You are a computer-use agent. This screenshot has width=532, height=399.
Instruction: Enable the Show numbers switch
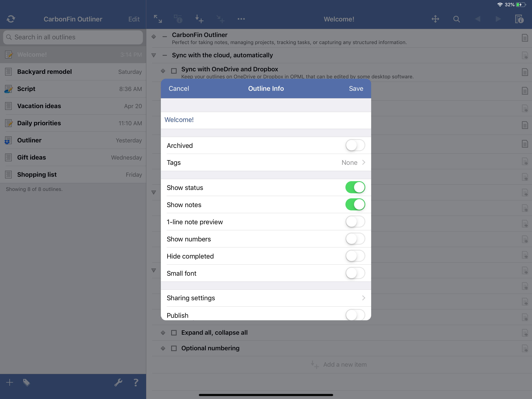(x=355, y=239)
